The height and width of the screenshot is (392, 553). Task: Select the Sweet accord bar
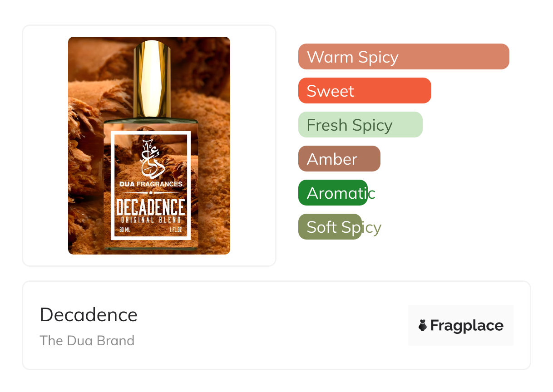point(364,91)
